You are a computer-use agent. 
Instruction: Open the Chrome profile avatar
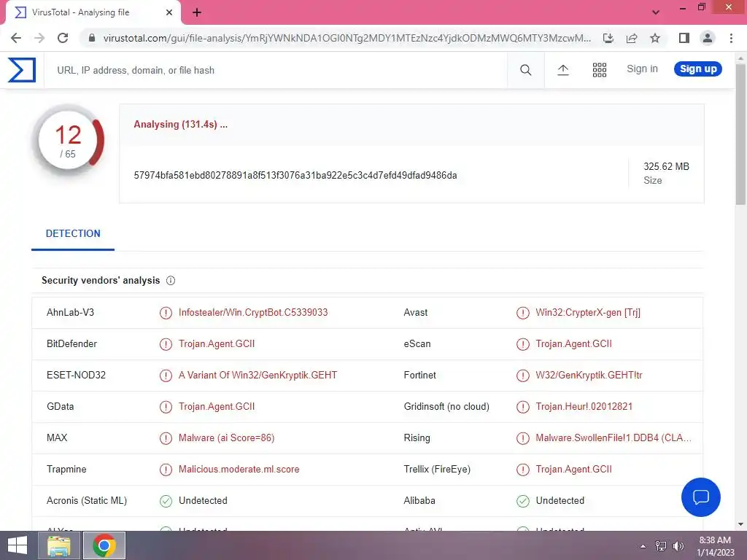[708, 38]
